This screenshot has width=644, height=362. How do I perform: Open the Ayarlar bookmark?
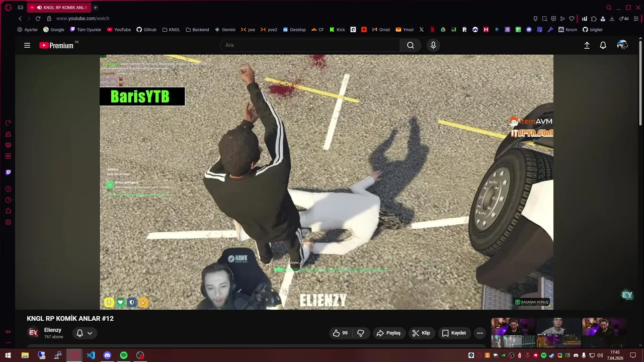pos(28,30)
